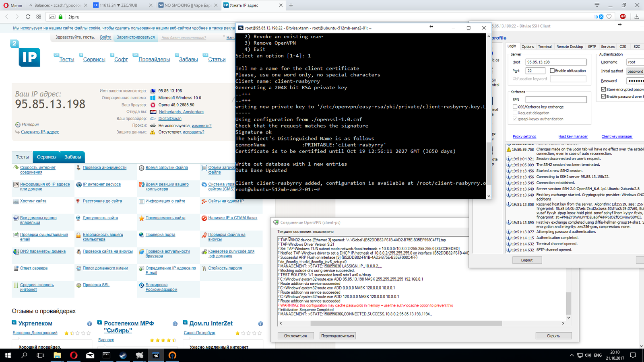Add page to bookmarks with heart icon
The height and width of the screenshot is (362, 644).
coord(609,17)
